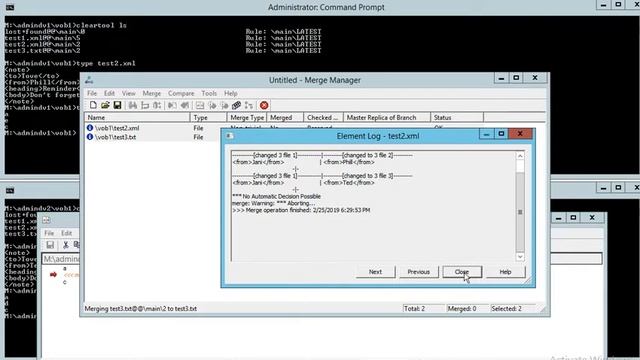The height and width of the screenshot is (360, 640).
Task: Sort by the Checked column header
Action: pos(323,118)
